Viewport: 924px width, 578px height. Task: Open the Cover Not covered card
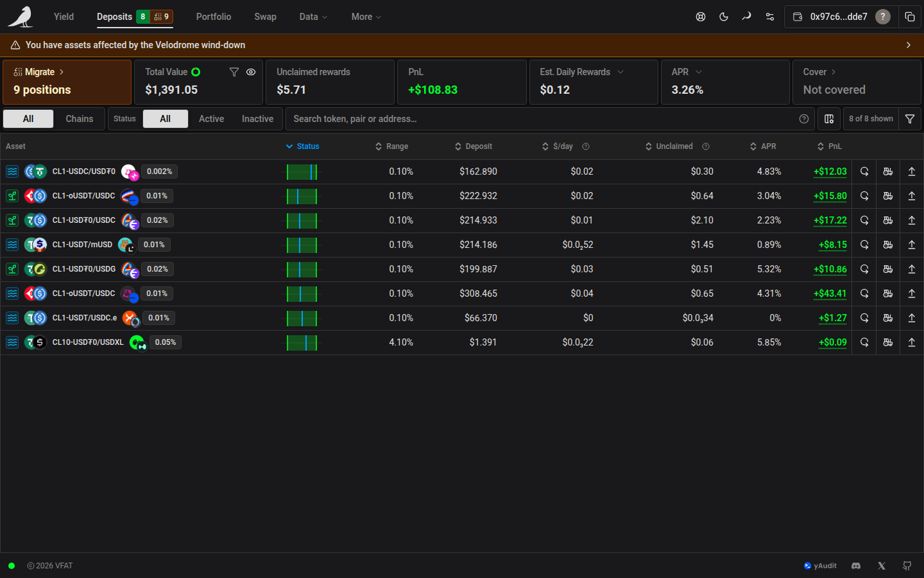(x=857, y=82)
